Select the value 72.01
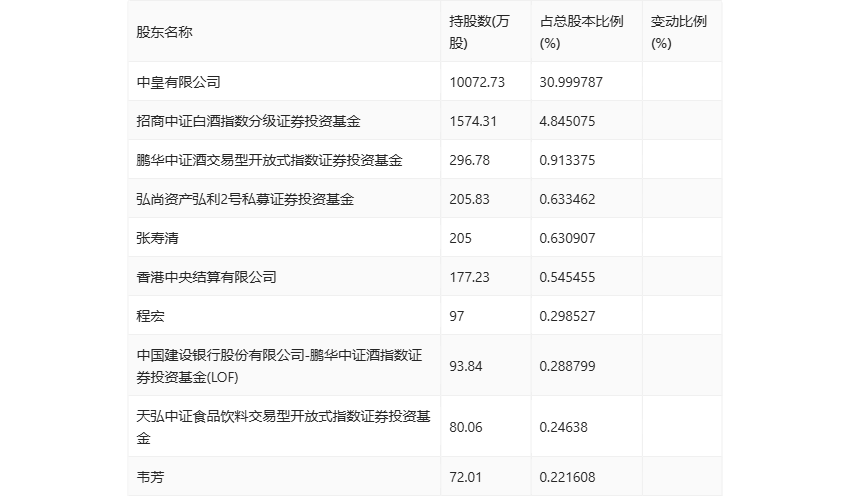Screen dimensions: 850x496 coord(466,476)
